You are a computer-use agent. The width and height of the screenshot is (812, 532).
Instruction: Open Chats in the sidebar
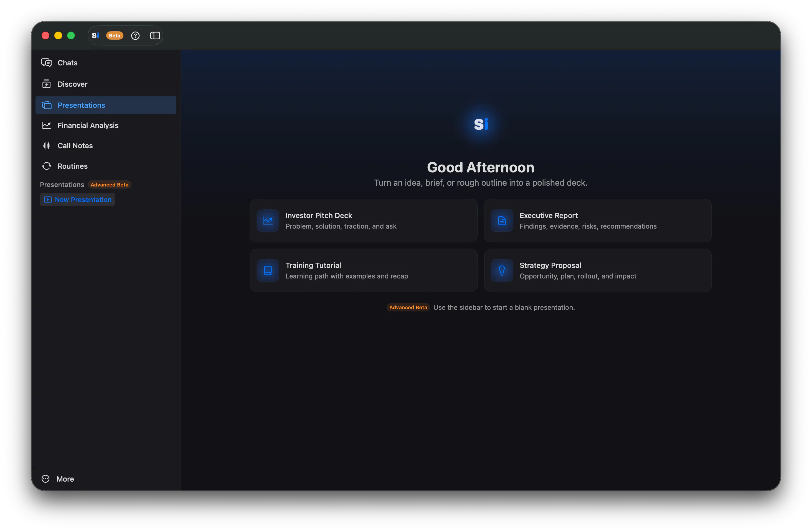tap(106, 63)
